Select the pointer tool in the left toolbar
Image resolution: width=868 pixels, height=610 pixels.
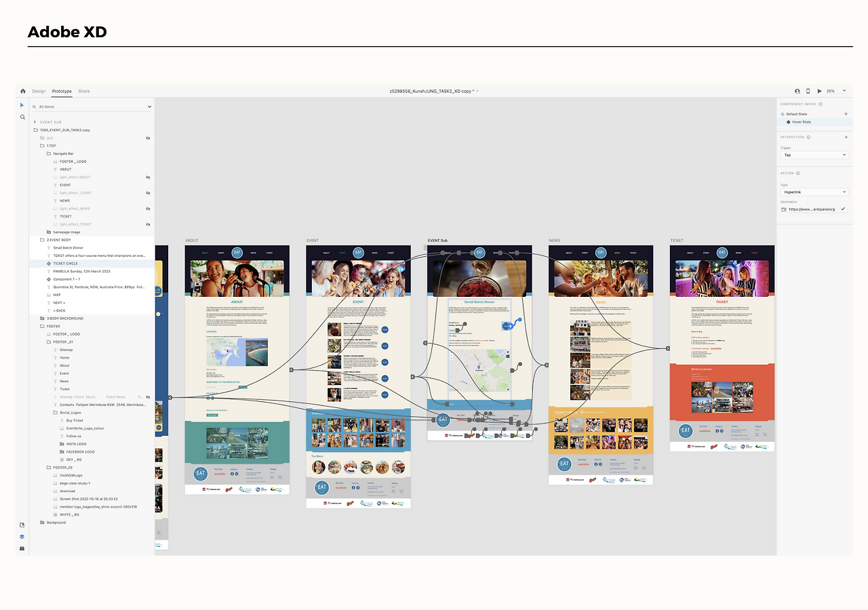tap(22, 106)
